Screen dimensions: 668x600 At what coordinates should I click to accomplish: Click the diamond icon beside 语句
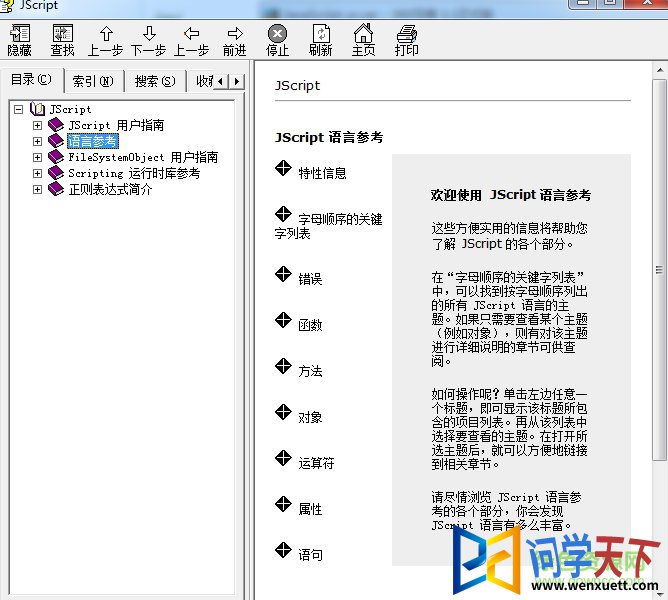[283, 550]
